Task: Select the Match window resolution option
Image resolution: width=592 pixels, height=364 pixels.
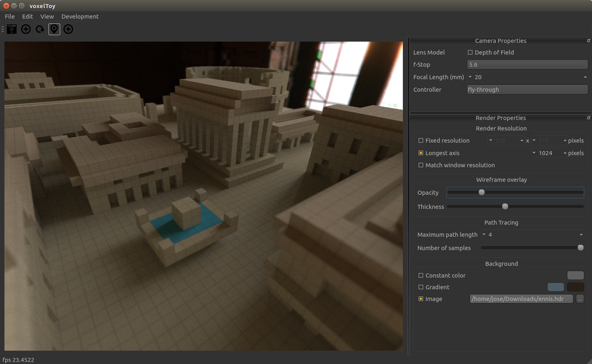Action: tap(421, 165)
